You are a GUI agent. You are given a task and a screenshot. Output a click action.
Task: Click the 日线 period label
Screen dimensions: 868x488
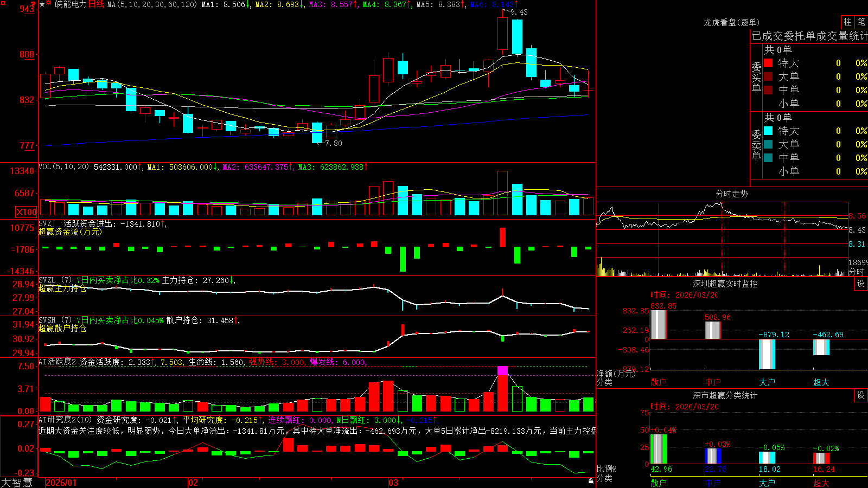(96, 4)
